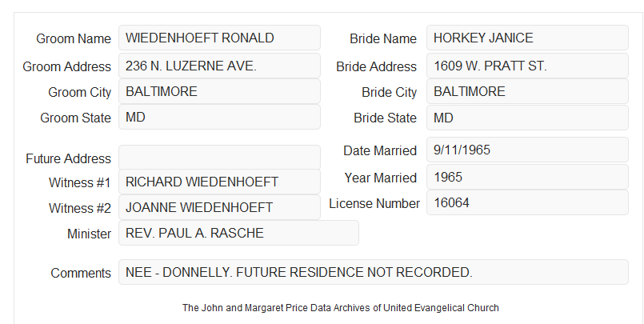Select the Bride Name field
644x324 pixels.
point(527,38)
